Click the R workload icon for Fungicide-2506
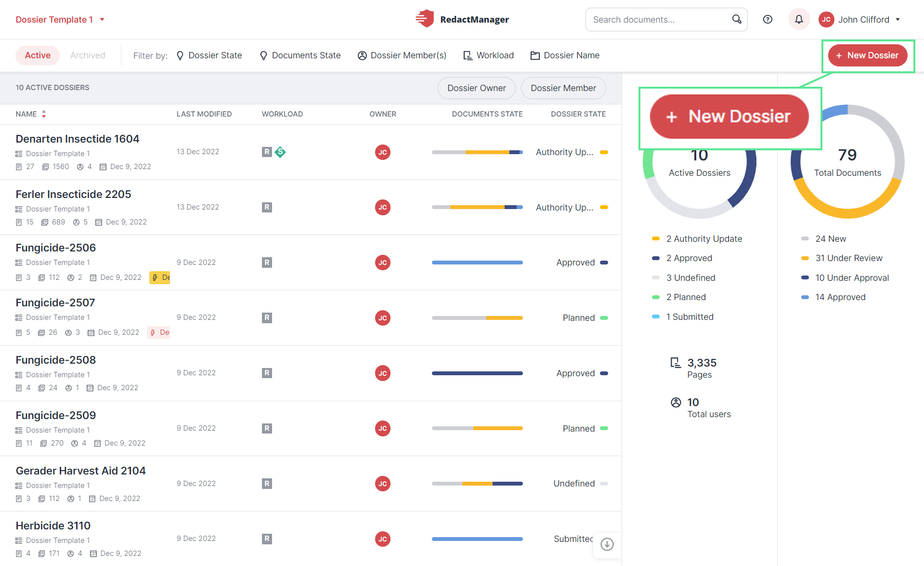The image size is (924, 566). 267,263
